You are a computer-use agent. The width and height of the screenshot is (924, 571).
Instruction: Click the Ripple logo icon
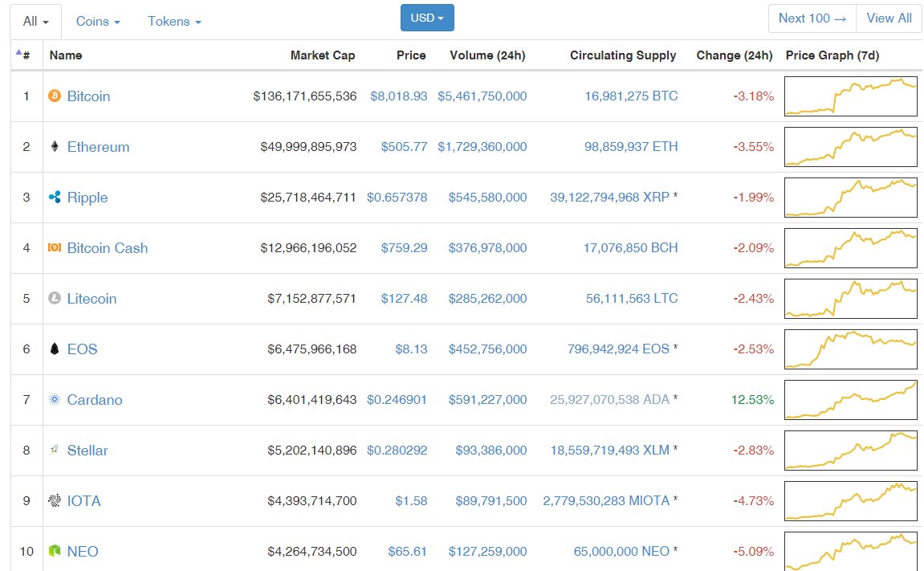point(55,198)
